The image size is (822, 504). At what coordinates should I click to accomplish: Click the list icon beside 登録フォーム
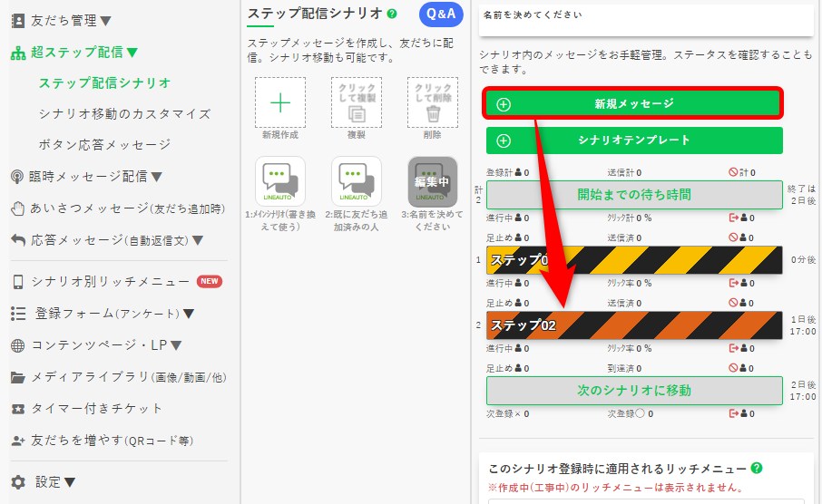tap(18, 314)
